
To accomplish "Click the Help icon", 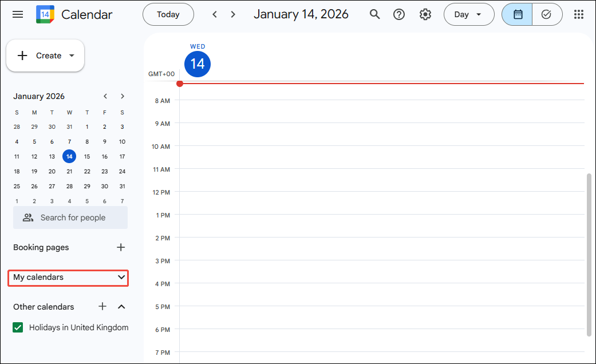I will (399, 14).
